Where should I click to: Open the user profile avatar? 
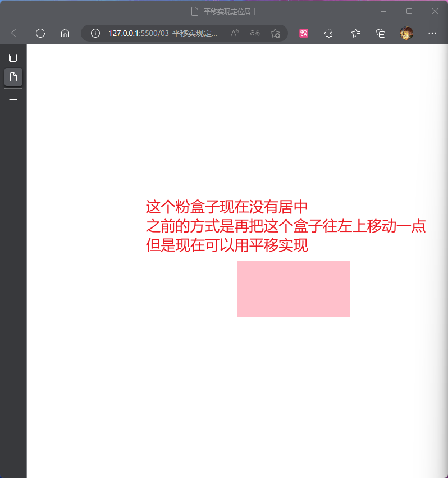coord(406,33)
